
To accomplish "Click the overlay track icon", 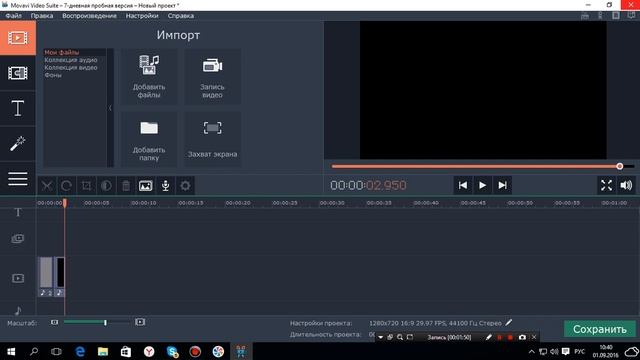I will [18, 238].
